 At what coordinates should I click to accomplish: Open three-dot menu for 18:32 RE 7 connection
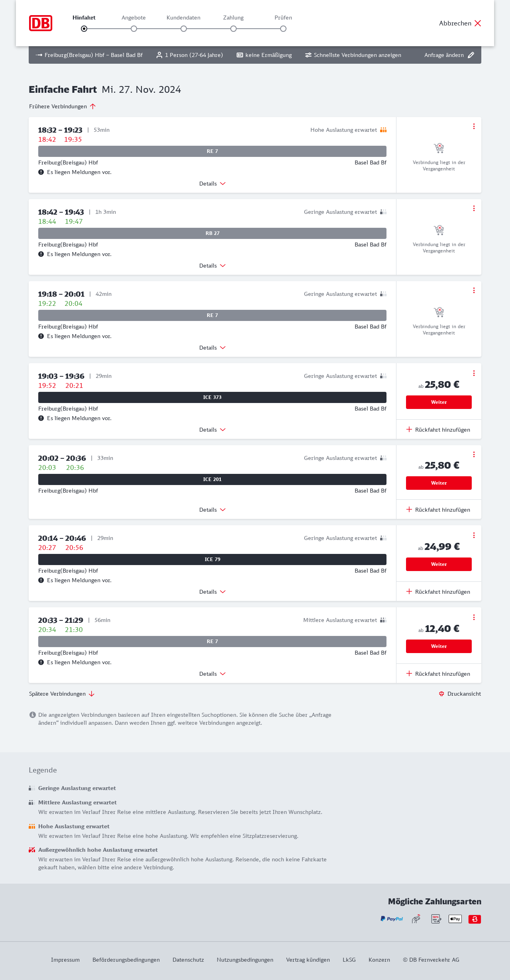click(474, 126)
